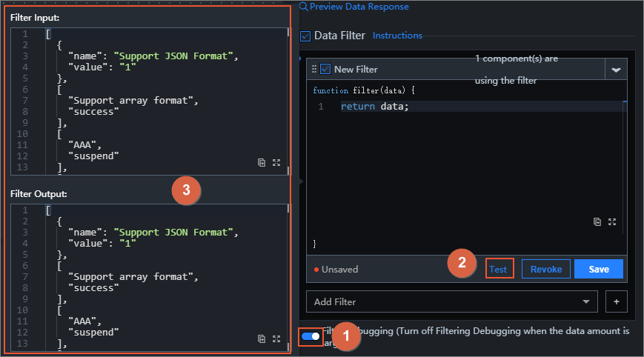Screen dimensions: 644x357
Task: Click "Support array format" in Filter Output
Action: [130, 277]
